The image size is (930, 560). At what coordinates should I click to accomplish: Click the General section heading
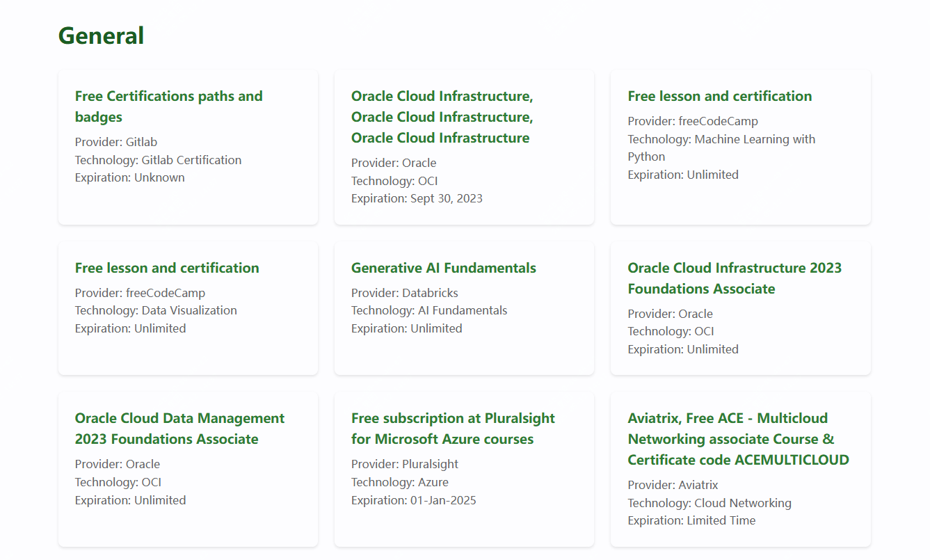point(101,35)
